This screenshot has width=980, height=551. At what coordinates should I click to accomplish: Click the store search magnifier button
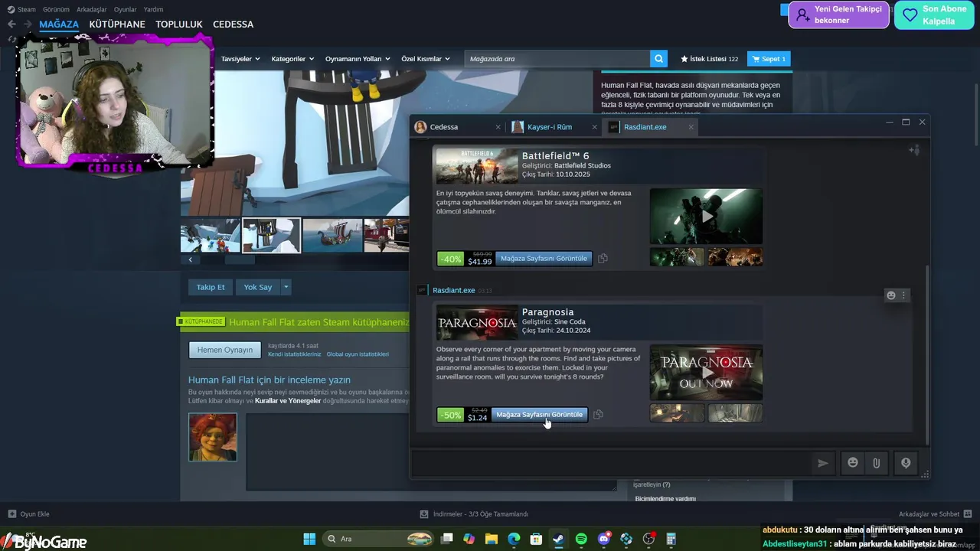click(x=658, y=59)
